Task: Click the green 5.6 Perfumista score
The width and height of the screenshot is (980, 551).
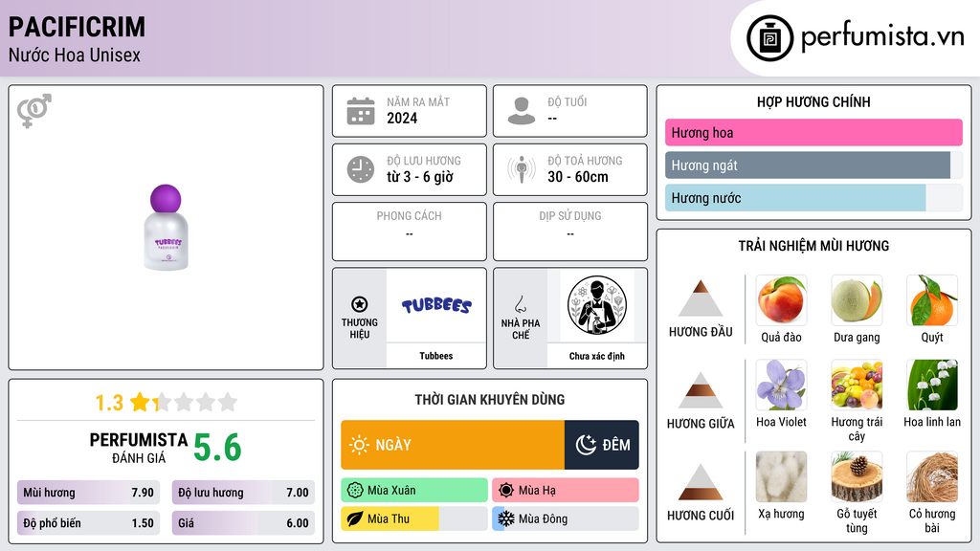Action: (217, 448)
